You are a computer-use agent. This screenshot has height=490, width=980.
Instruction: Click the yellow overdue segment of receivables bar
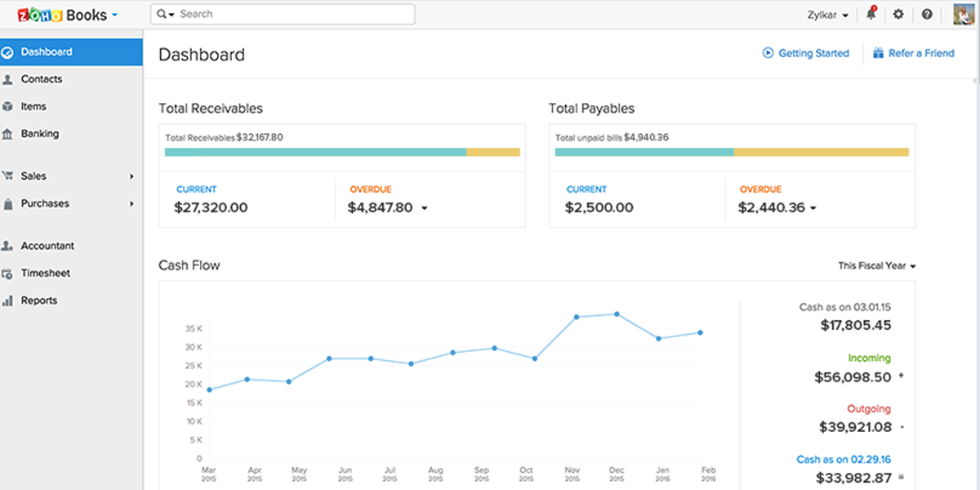click(493, 152)
